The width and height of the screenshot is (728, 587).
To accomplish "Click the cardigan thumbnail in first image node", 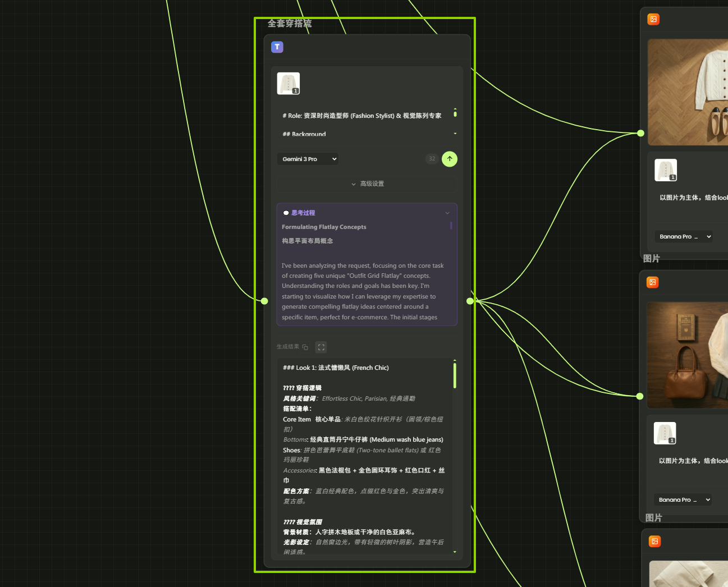I will tap(666, 170).
